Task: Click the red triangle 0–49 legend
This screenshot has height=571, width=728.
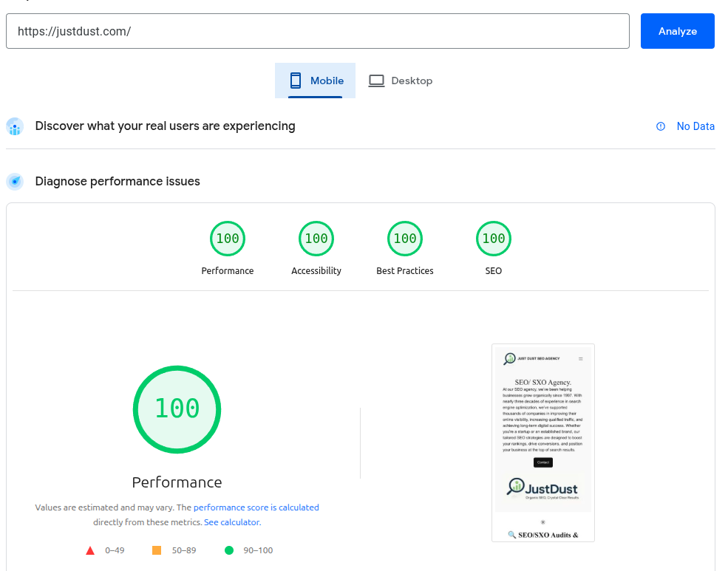Action: coord(90,550)
